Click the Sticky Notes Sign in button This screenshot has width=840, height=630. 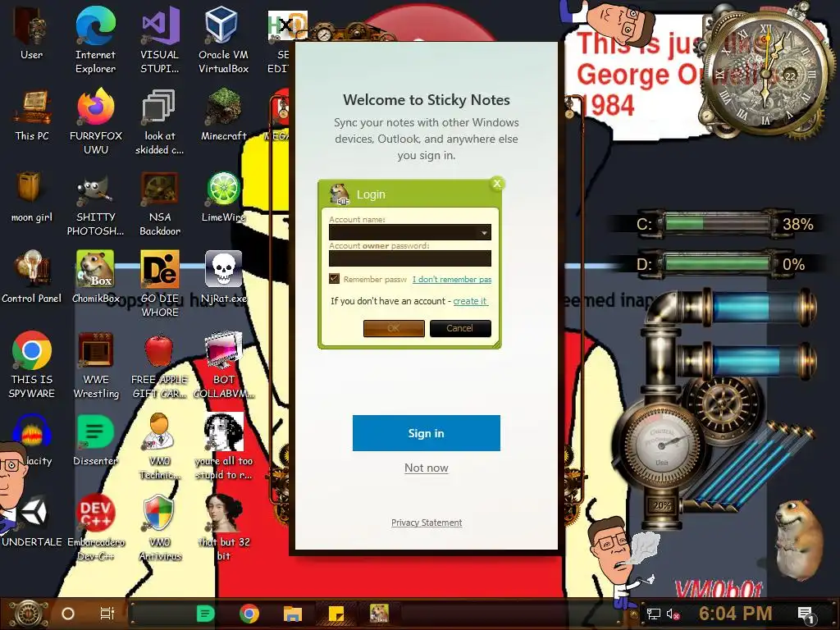[427, 433]
